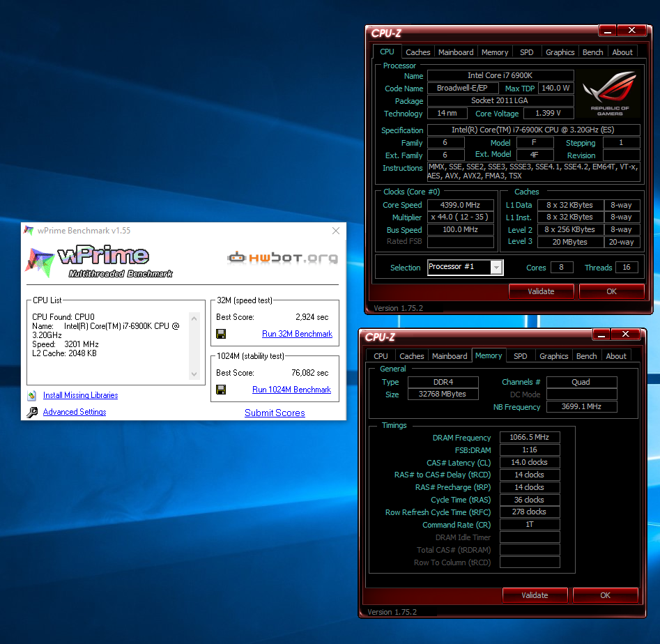Click the Level 3 cache value 20 MBytes

tap(570, 242)
